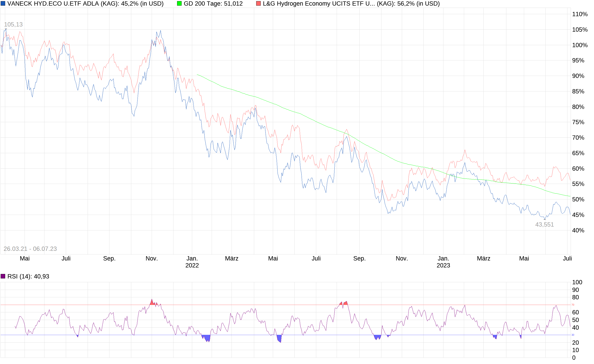Open the date range 26.03.21 - 06.07.23 selector
The width and height of the screenshot is (594, 364).
(30, 248)
